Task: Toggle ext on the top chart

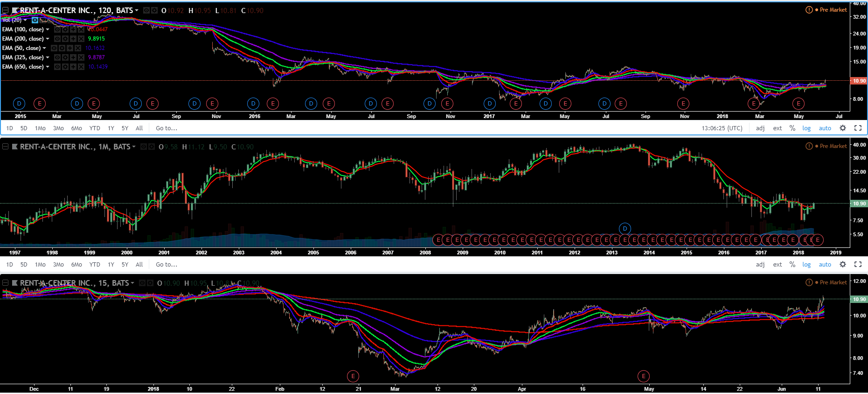Action: [x=778, y=128]
